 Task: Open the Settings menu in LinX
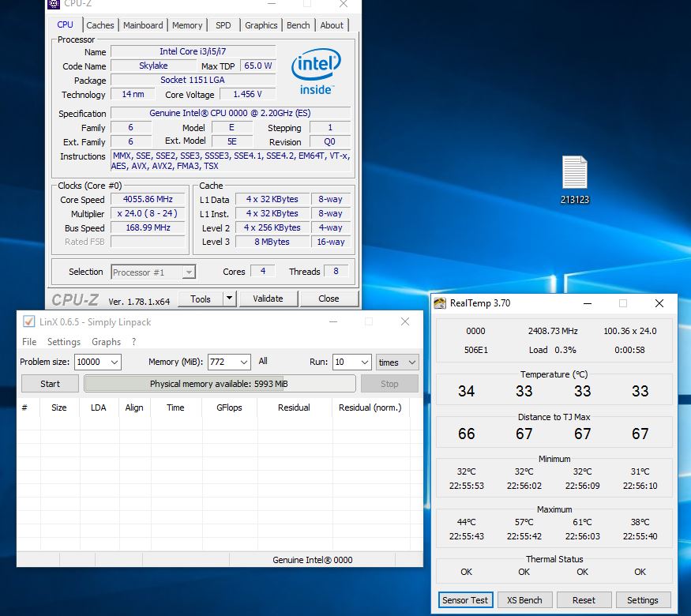[63, 342]
